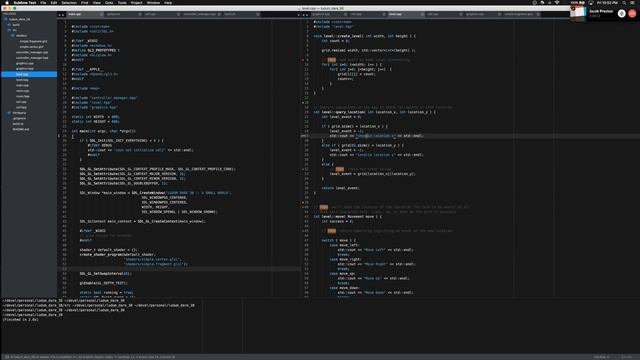
Task: Open the Project menu
Action: 137,2
